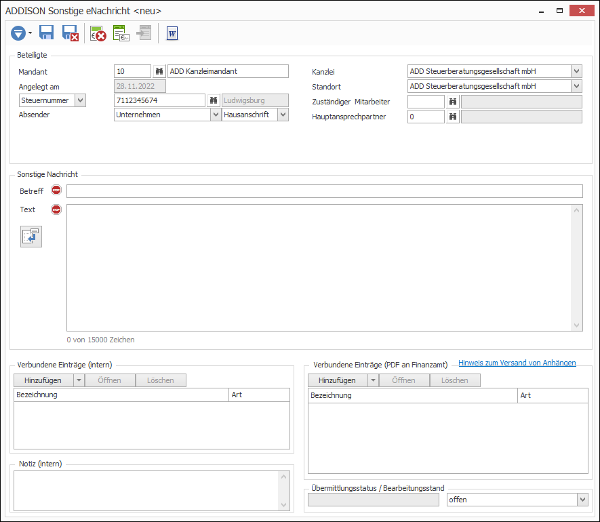Viewport: 600px width, 522px height.
Task: Open the blue round menu dropdown icon
Action: 18,33
